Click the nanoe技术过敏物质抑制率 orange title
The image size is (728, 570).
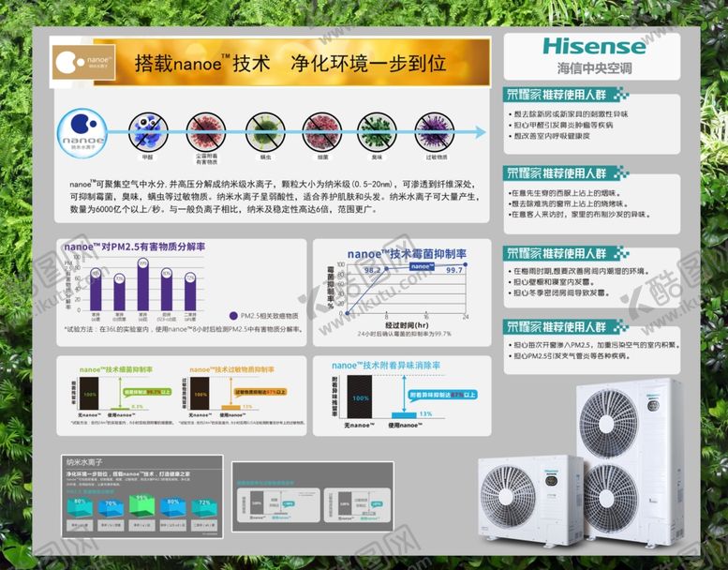(x=231, y=369)
